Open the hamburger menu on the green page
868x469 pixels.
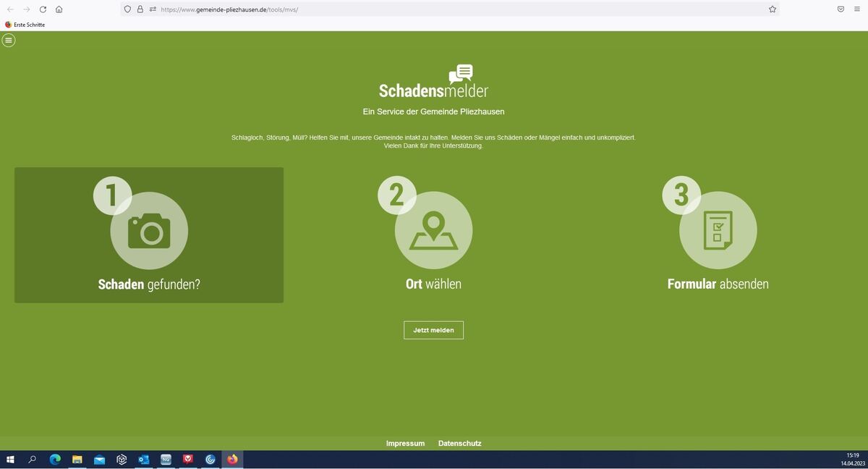pos(9,41)
